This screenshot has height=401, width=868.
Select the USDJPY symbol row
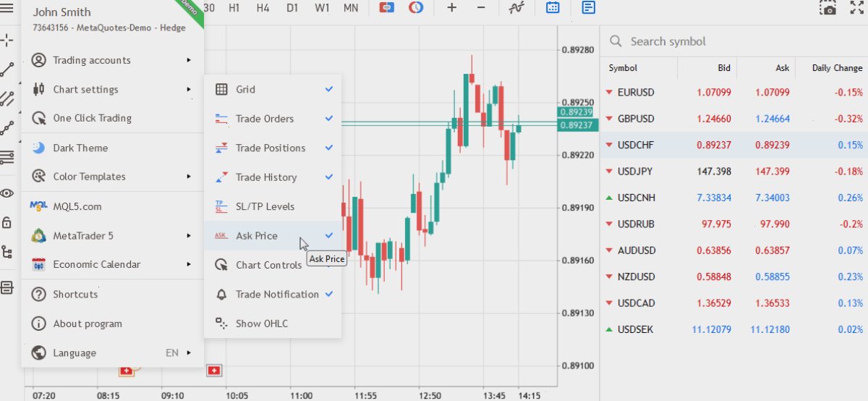pos(734,172)
